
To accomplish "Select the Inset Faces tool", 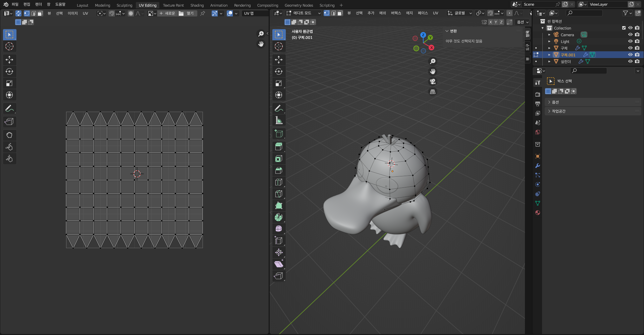I will (x=279, y=159).
